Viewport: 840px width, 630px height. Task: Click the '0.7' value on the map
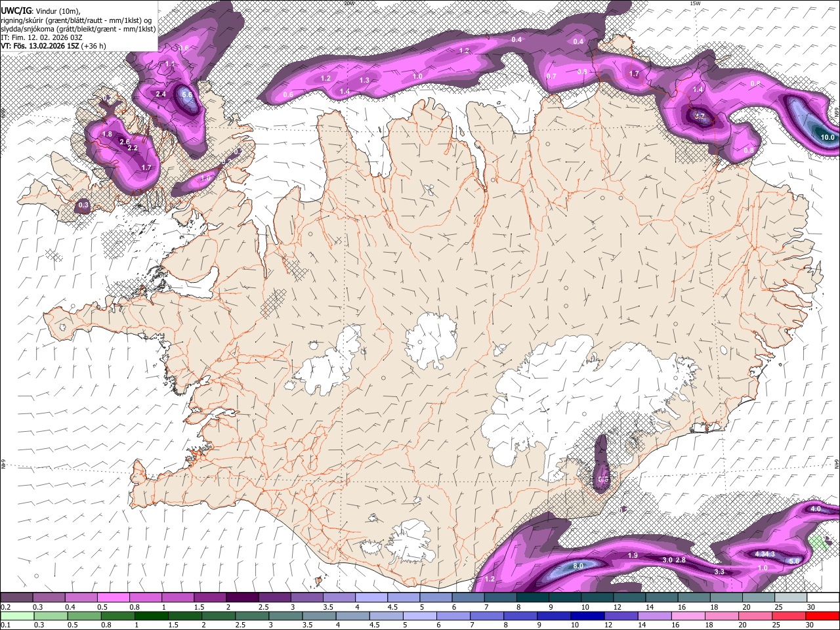pyautogui.click(x=551, y=77)
